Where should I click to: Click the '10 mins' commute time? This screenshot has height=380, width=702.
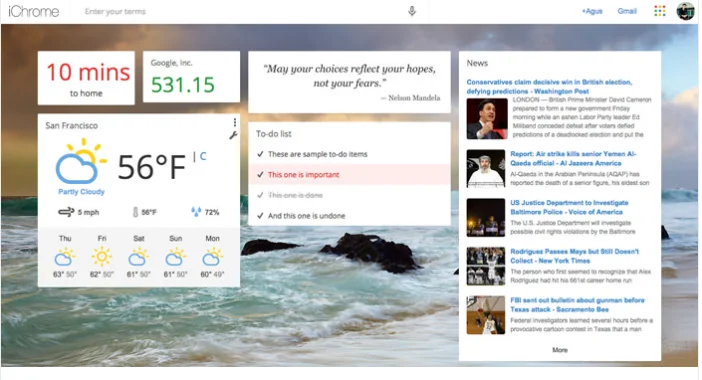click(88, 73)
